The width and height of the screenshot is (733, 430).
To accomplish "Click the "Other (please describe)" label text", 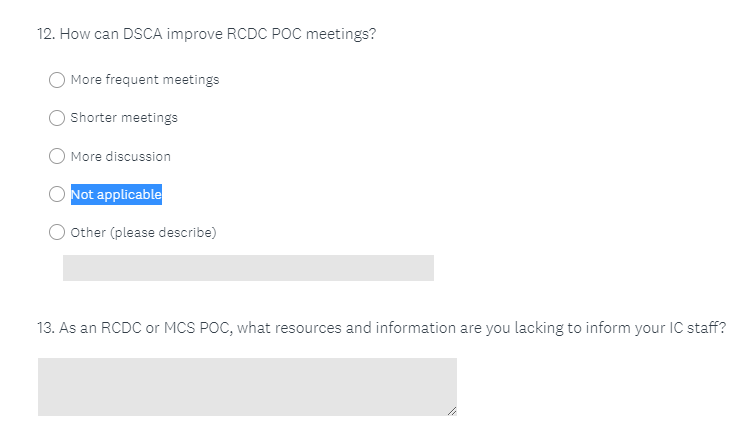I will coord(143,233).
